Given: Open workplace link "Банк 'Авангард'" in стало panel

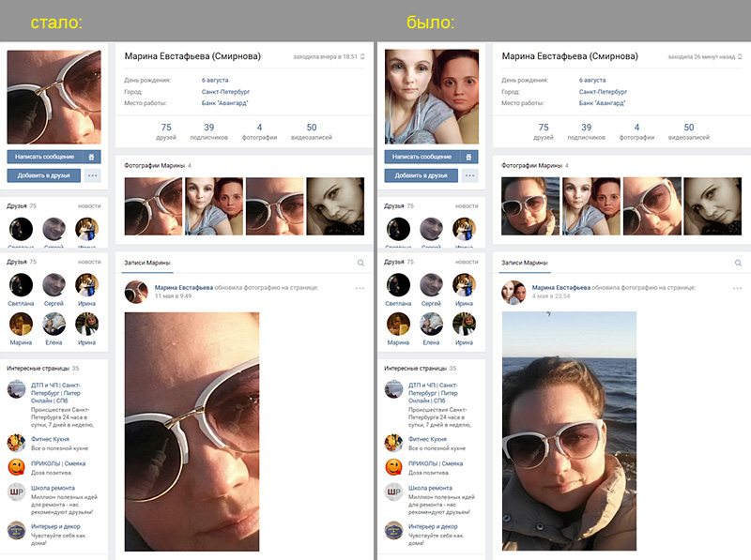Looking at the screenshot, I should click(x=225, y=103).
